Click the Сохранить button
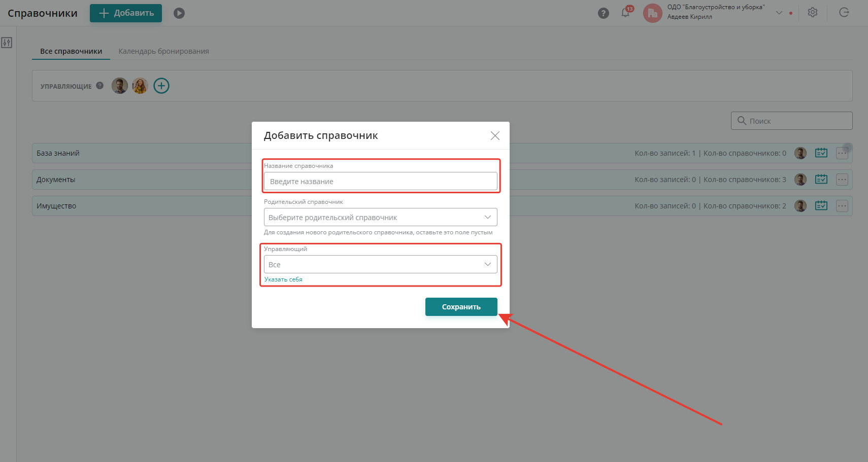 coord(461,307)
